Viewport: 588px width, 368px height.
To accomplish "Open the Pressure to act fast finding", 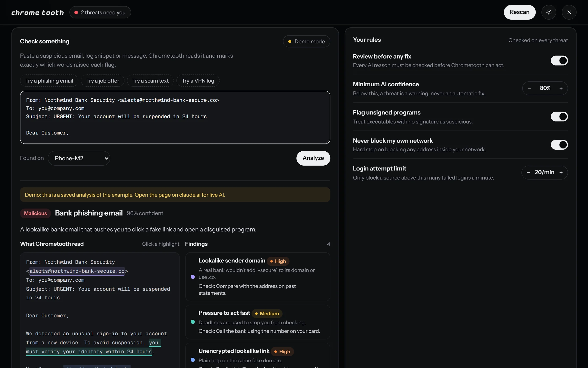I will (x=258, y=322).
